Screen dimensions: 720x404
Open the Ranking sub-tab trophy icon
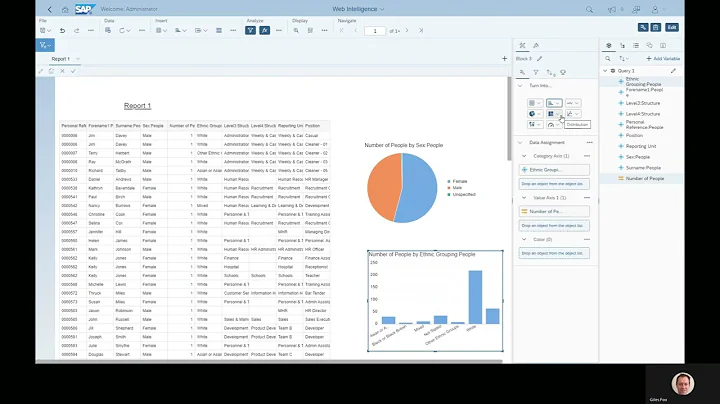[563, 73]
